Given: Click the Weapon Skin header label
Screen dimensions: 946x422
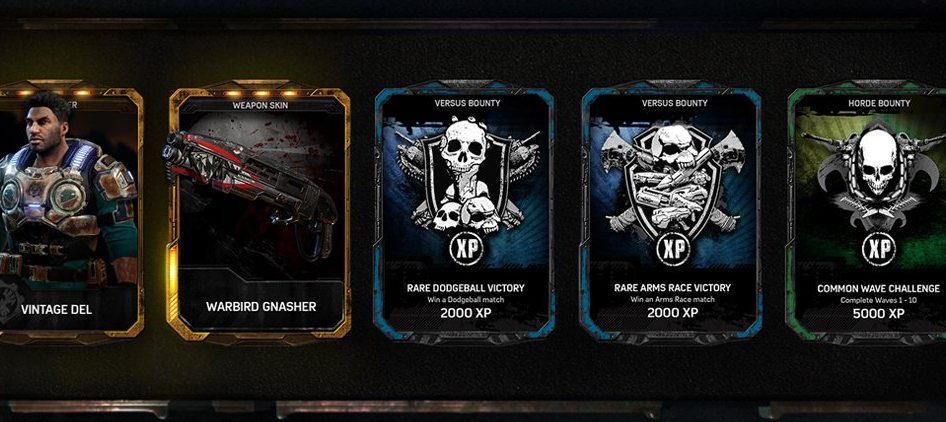Looking at the screenshot, I should coord(259,106).
